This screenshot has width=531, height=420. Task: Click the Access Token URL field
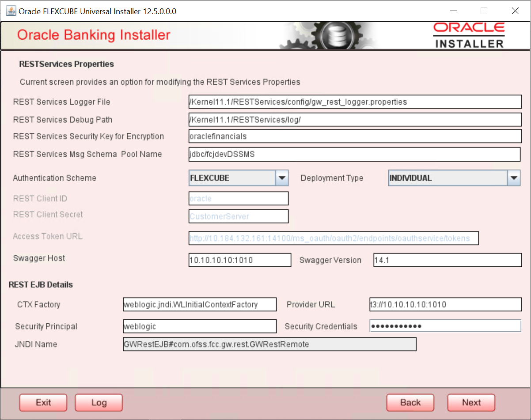coord(334,238)
